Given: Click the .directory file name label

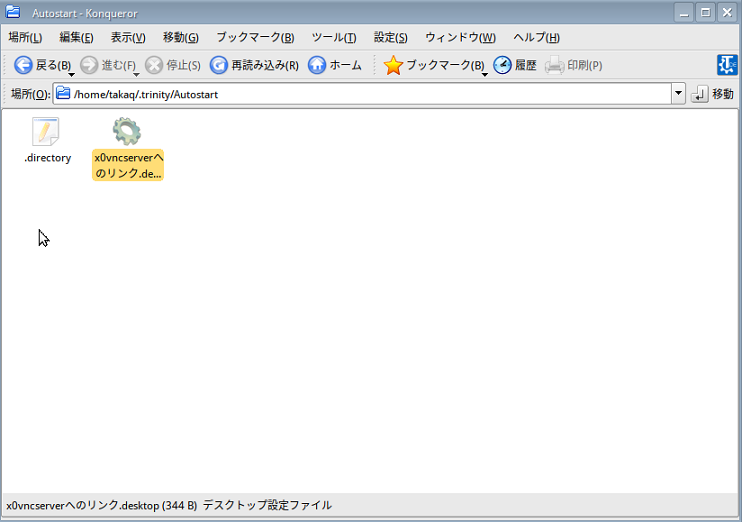Looking at the screenshot, I should (47, 158).
